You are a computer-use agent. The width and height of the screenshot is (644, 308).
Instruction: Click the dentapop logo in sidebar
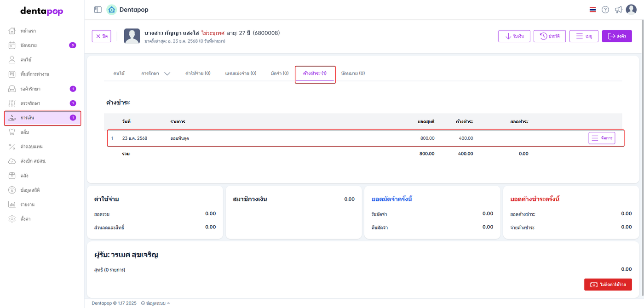pos(42,11)
